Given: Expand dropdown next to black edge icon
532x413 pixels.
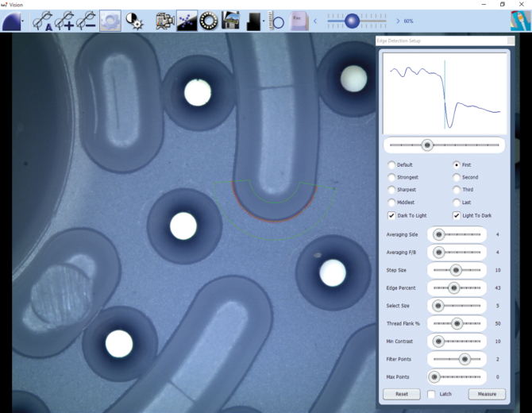Looking at the screenshot, I should [x=265, y=21].
